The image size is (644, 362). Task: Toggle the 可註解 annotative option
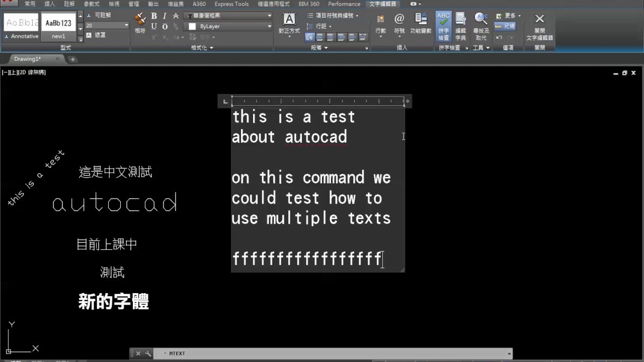coord(99,16)
